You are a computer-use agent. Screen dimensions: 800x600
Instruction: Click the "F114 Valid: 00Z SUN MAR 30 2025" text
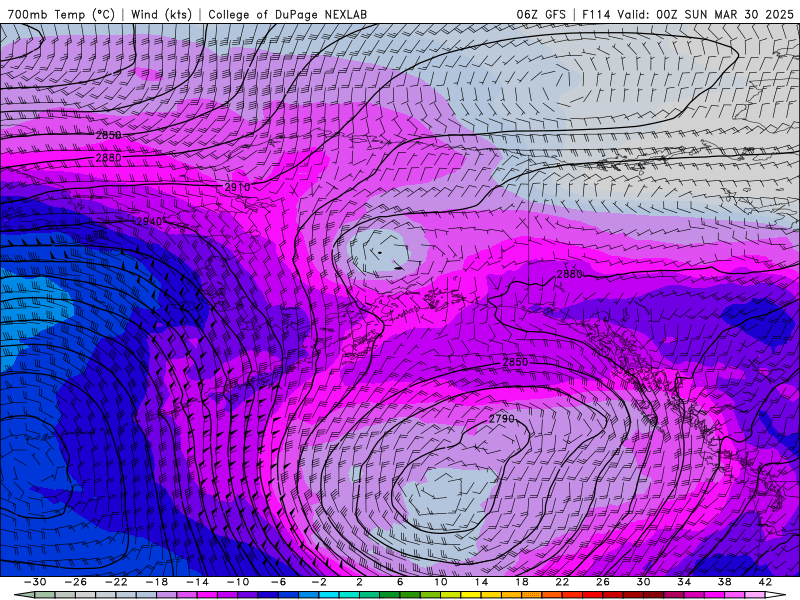[688, 14]
